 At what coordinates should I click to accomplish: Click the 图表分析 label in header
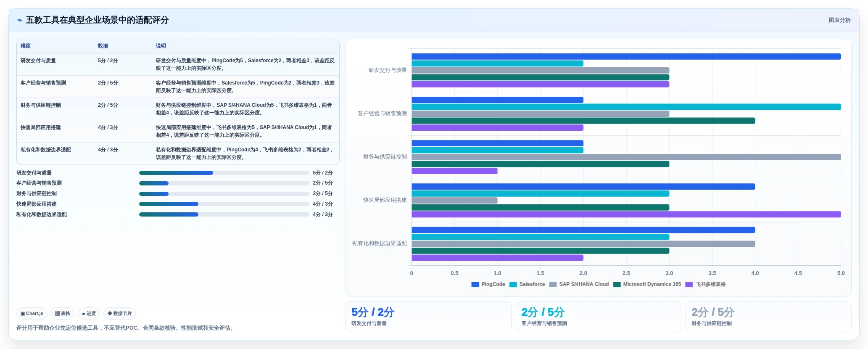[x=839, y=20]
